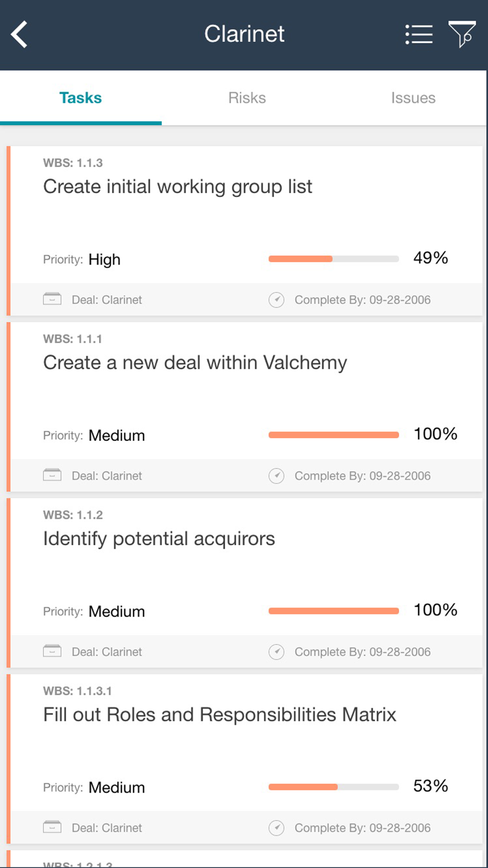The width and height of the screenshot is (488, 868).
Task: Tap the deal folder icon on the WBS 1.1.1 card
Action: (52, 475)
